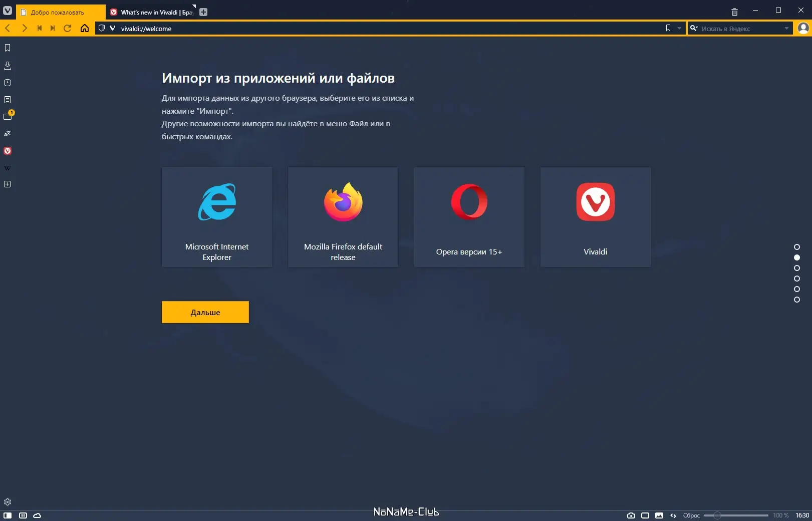Go back with the Back arrow

(8, 28)
